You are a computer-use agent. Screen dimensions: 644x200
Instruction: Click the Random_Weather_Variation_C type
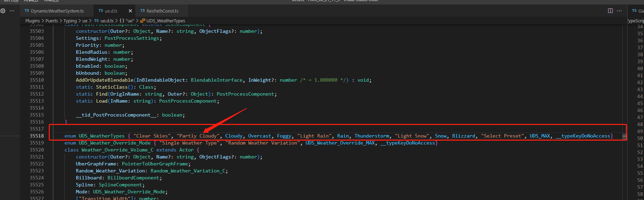pos(188,171)
